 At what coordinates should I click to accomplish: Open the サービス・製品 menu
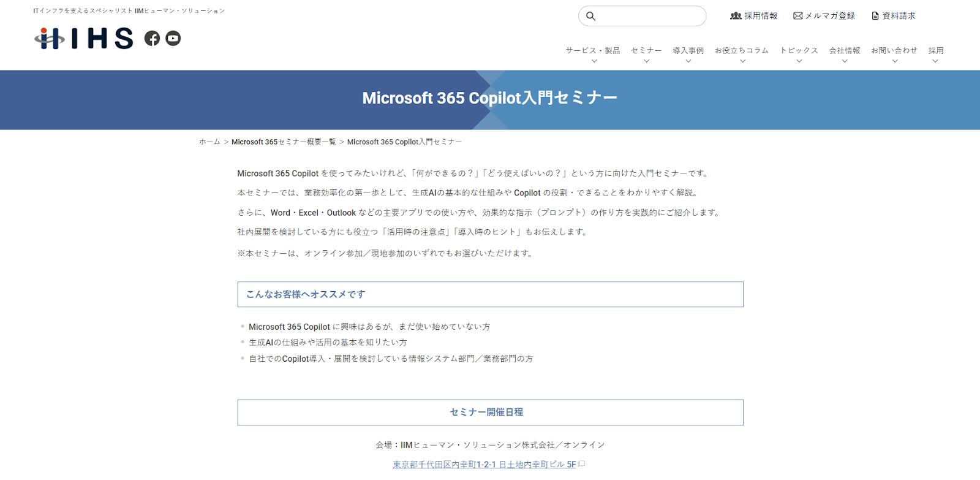pos(593,50)
